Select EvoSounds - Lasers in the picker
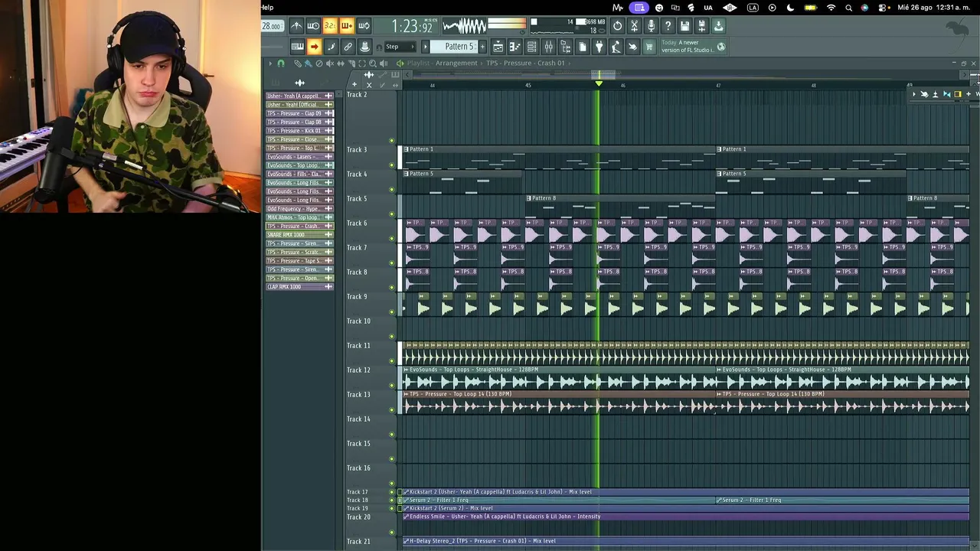The image size is (980, 551). (299, 157)
